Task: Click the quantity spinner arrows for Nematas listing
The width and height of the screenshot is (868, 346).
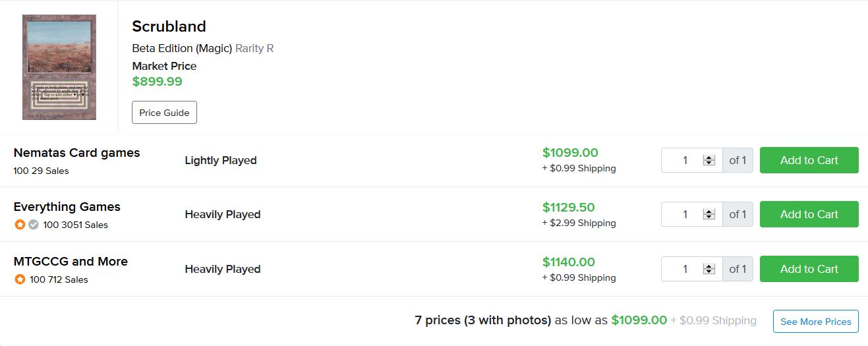Action: click(x=709, y=160)
